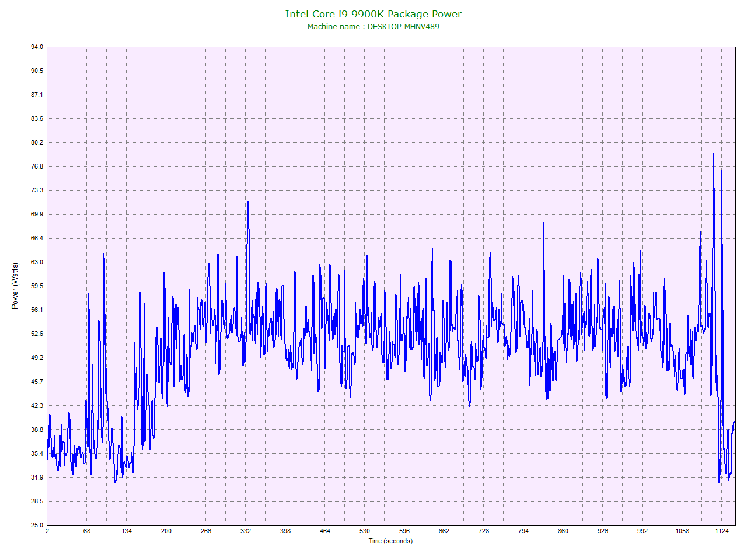Viewport: 747px width, 560px height.
Task: Pick the 200 seconds tick label
Action: click(166, 531)
